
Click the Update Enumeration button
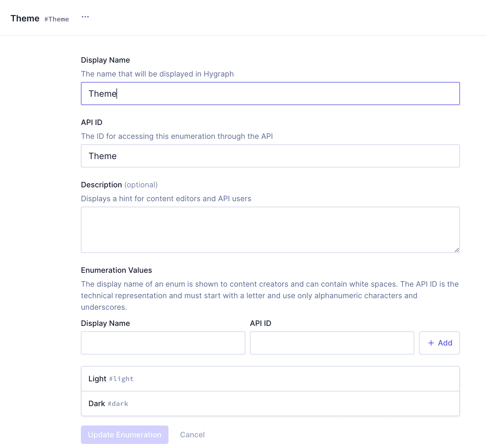[124, 434]
